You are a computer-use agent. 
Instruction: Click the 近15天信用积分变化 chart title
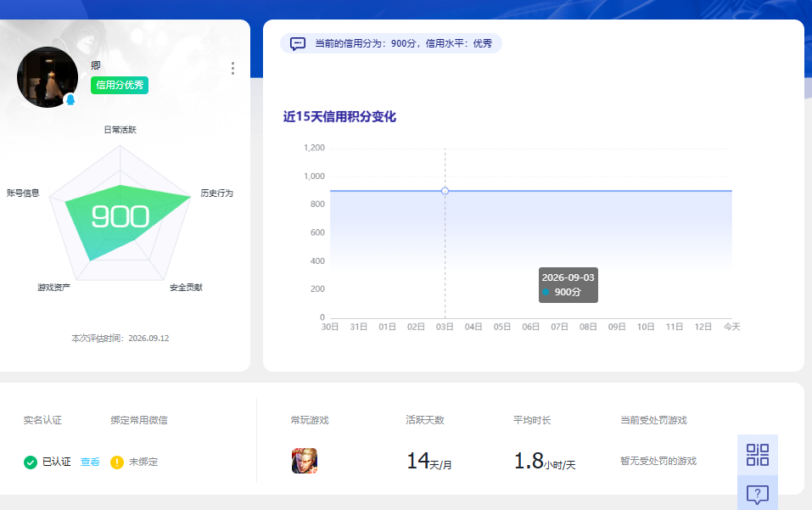pyautogui.click(x=339, y=116)
